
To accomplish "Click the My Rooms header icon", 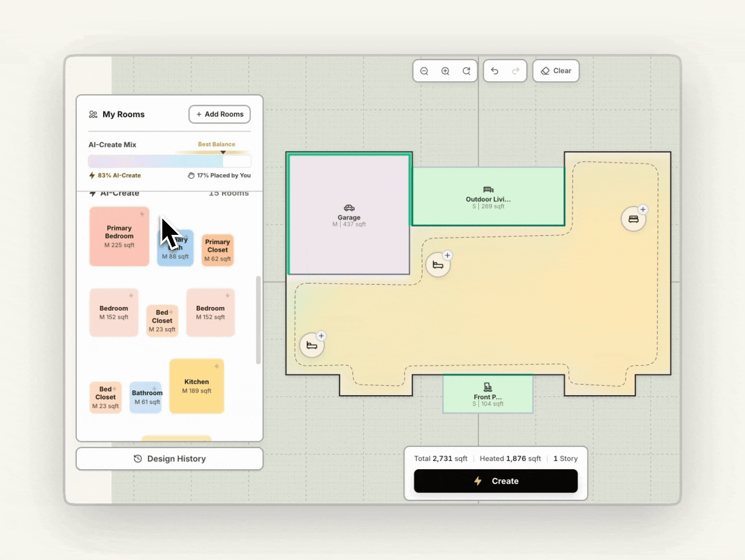I will [x=93, y=114].
